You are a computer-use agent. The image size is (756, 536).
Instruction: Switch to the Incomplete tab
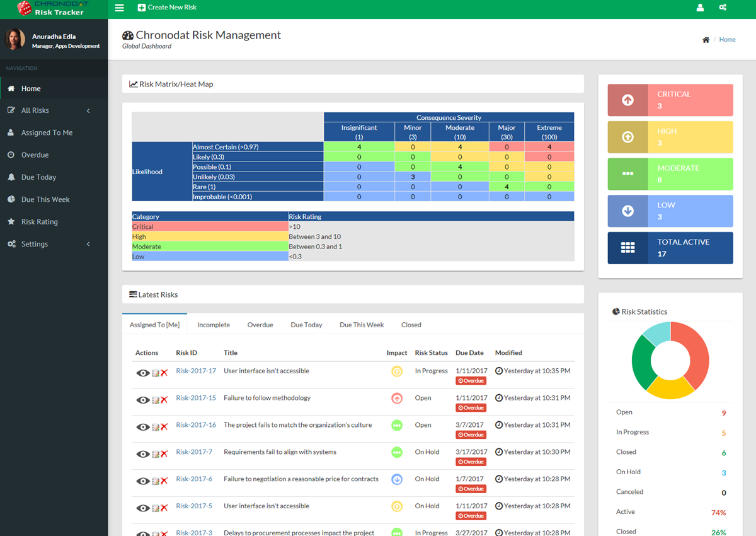[x=214, y=325]
